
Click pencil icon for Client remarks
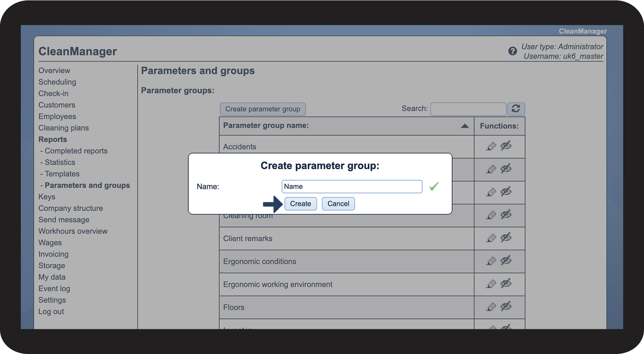click(491, 238)
